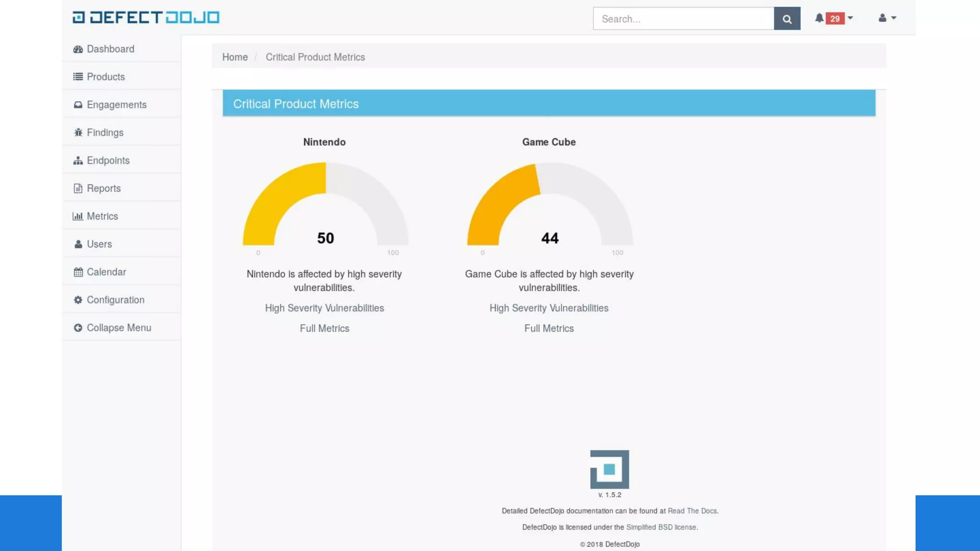Click the Nintendo product title
980x551 pixels.
(x=324, y=142)
